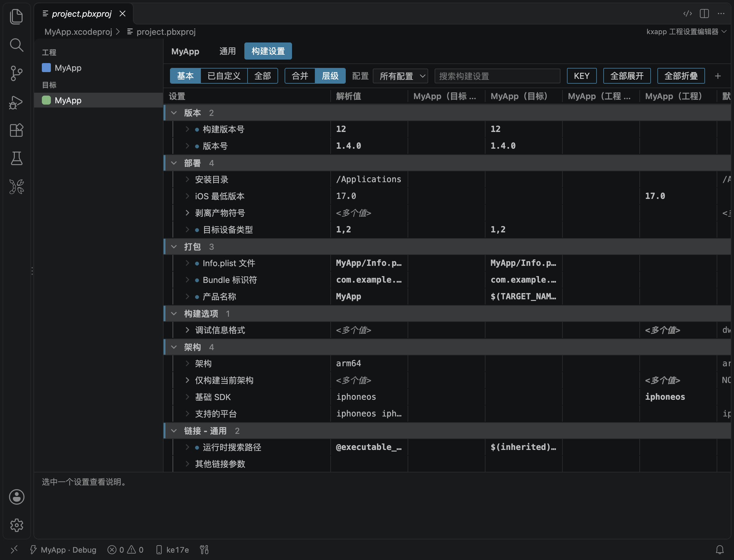Switch to 合并 view mode
The width and height of the screenshot is (734, 560).
[300, 76]
